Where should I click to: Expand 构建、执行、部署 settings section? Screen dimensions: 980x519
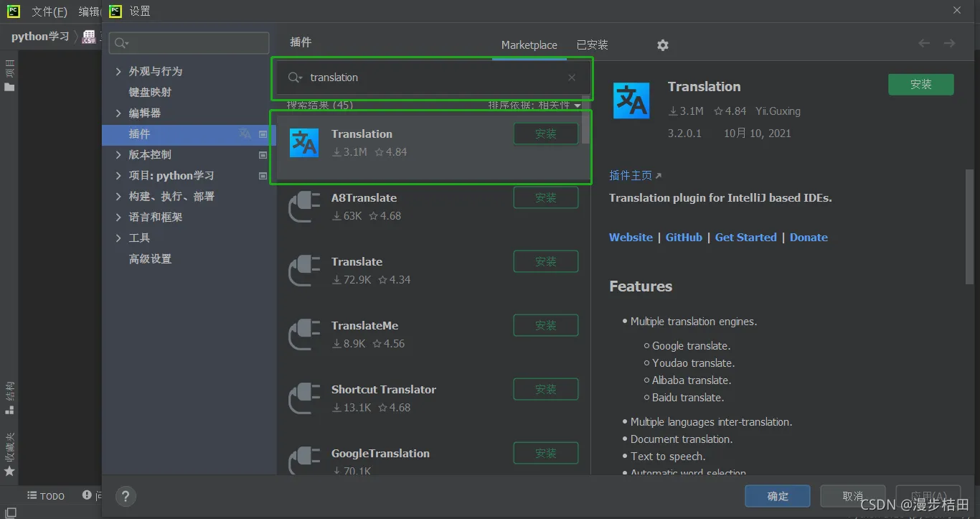tap(118, 197)
